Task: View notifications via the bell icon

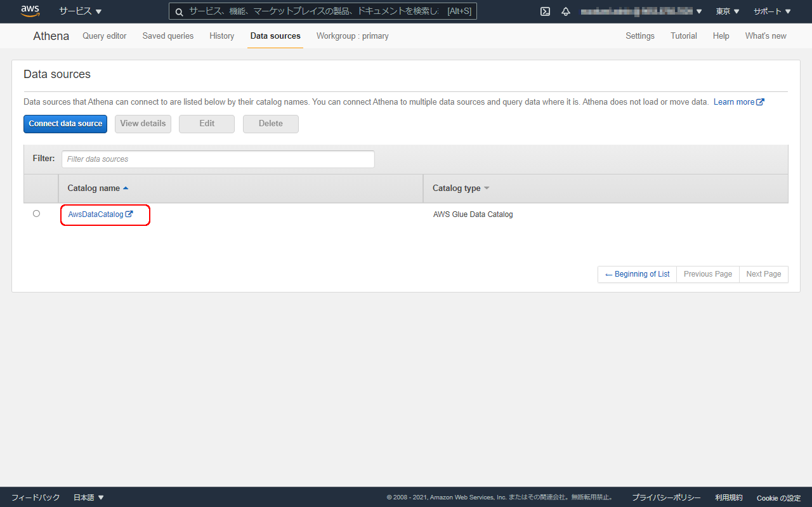Action: click(566, 11)
